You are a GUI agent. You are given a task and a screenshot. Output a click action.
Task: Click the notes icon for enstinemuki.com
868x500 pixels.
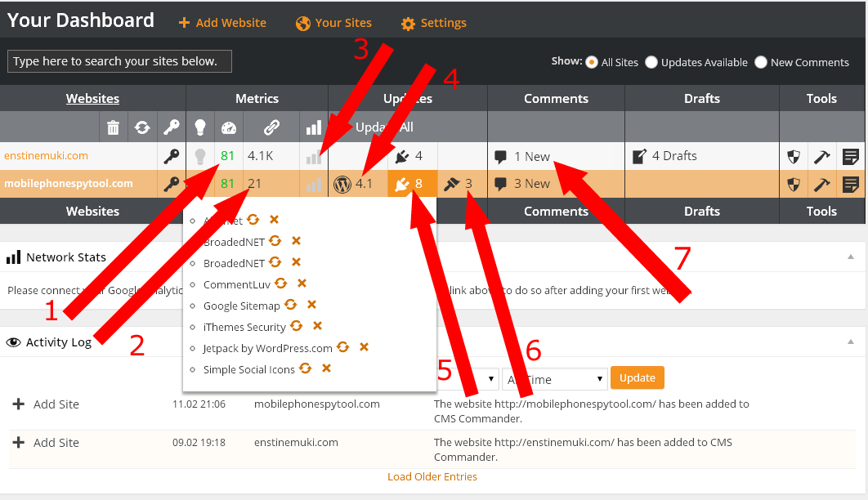point(850,157)
